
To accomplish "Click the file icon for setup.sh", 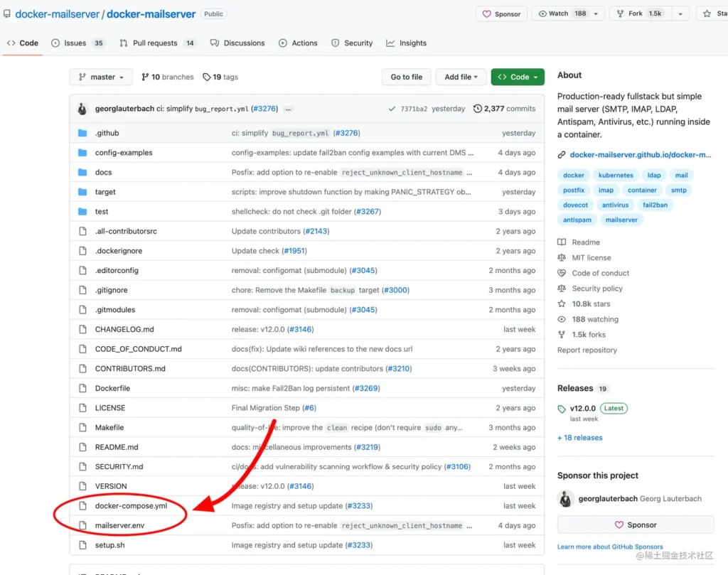I will (x=82, y=545).
